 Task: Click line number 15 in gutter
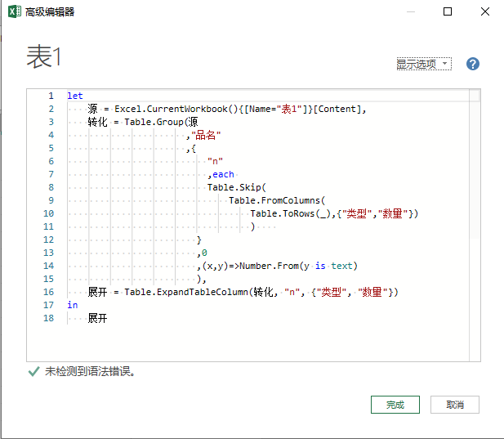[48, 279]
